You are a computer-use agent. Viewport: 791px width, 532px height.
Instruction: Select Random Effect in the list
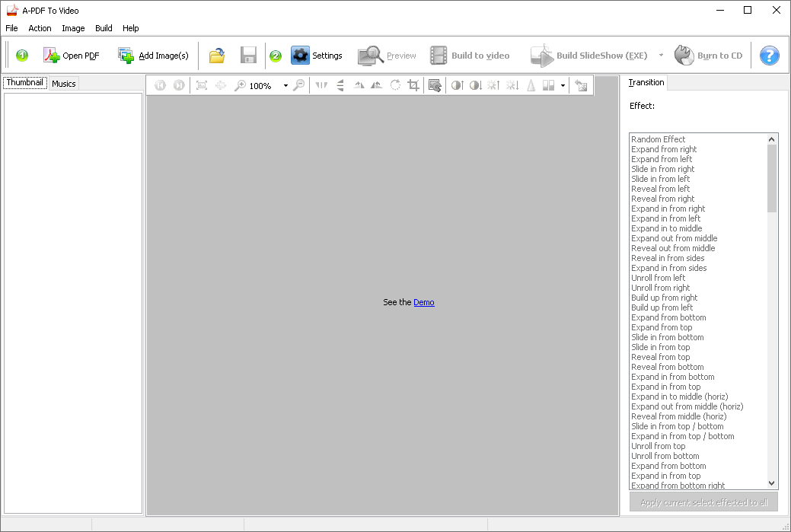coord(699,139)
